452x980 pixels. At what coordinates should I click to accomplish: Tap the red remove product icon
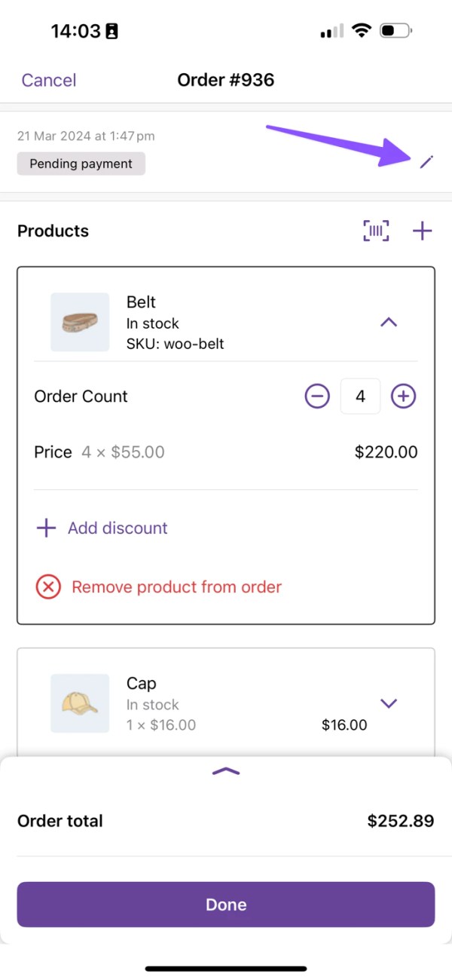(x=48, y=586)
